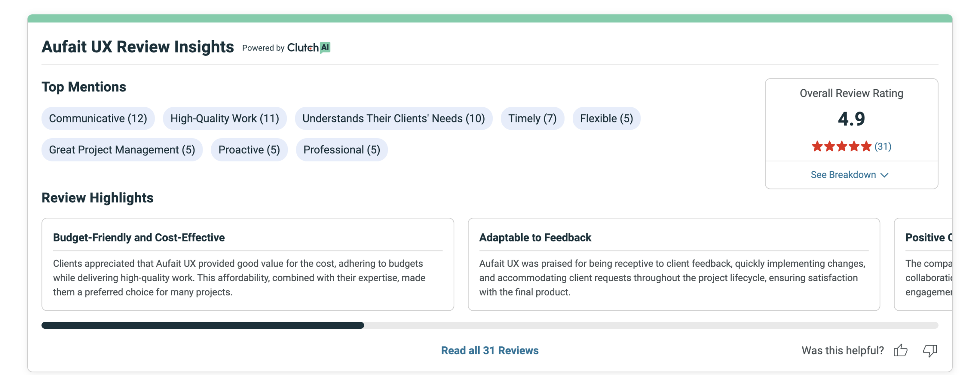Select the Timely (7) mention tag
Image resolution: width=980 pixels, height=375 pixels.
click(x=532, y=118)
